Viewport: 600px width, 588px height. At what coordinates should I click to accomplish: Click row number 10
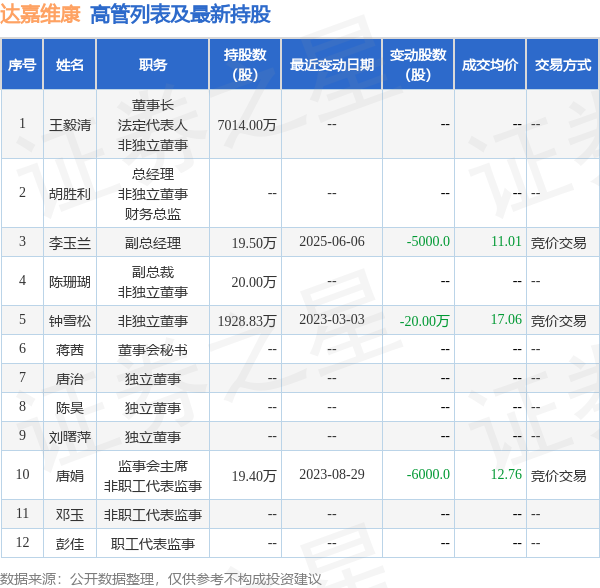pos(22,474)
